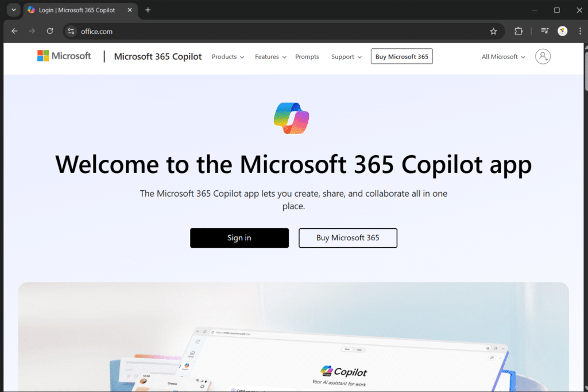
Task: Click the black Sign in button
Action: 239,238
